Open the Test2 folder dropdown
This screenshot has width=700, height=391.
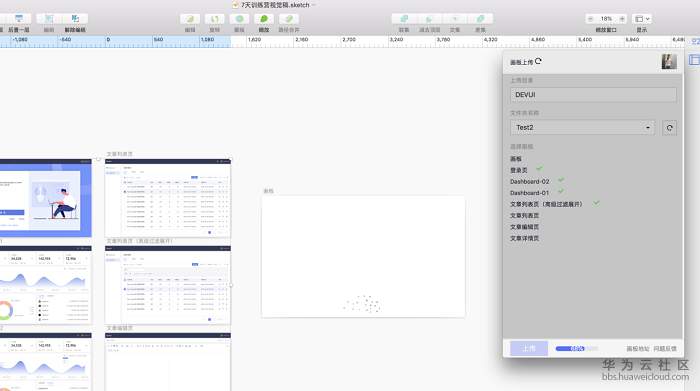(x=582, y=128)
